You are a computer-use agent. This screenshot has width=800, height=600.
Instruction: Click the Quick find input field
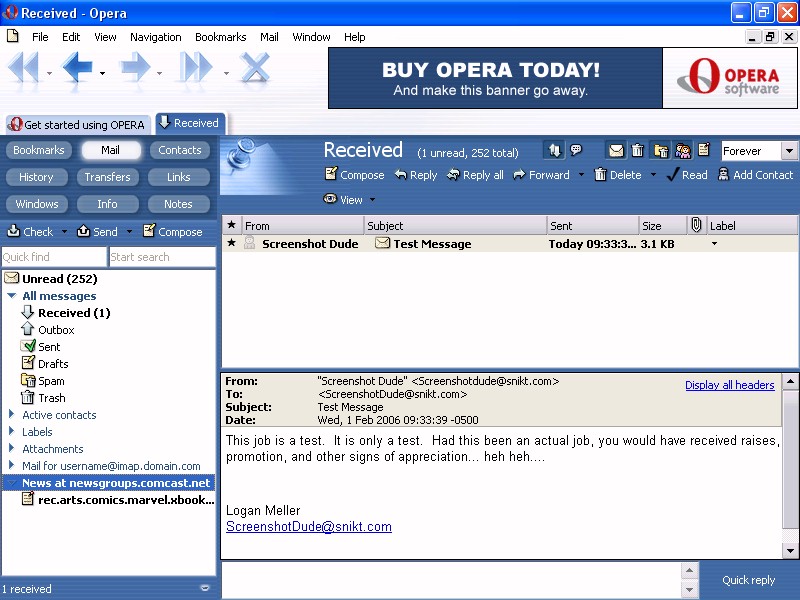click(54, 257)
